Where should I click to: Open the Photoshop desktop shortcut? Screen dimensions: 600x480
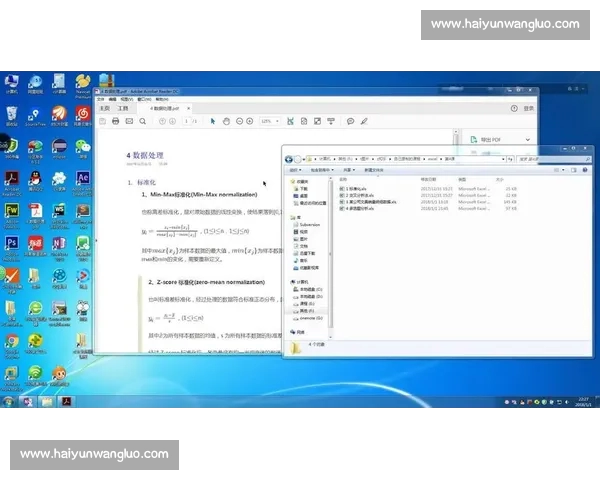(x=11, y=243)
